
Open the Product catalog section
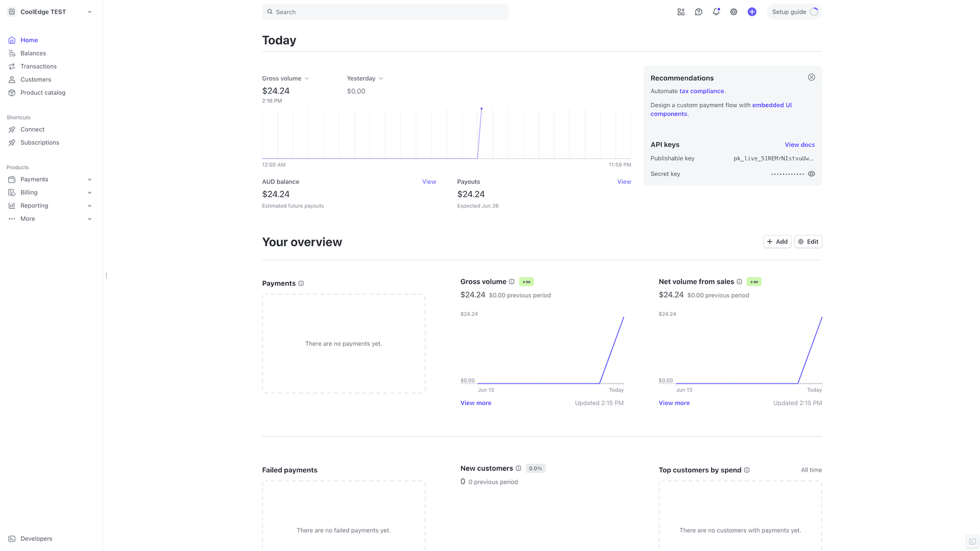(42, 92)
